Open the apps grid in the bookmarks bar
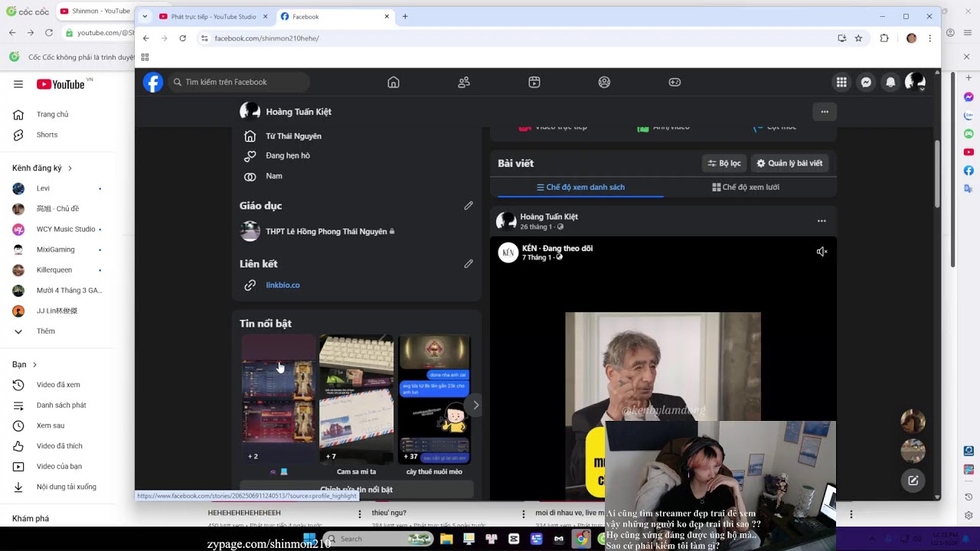Image resolution: width=980 pixels, height=551 pixels. click(x=145, y=57)
